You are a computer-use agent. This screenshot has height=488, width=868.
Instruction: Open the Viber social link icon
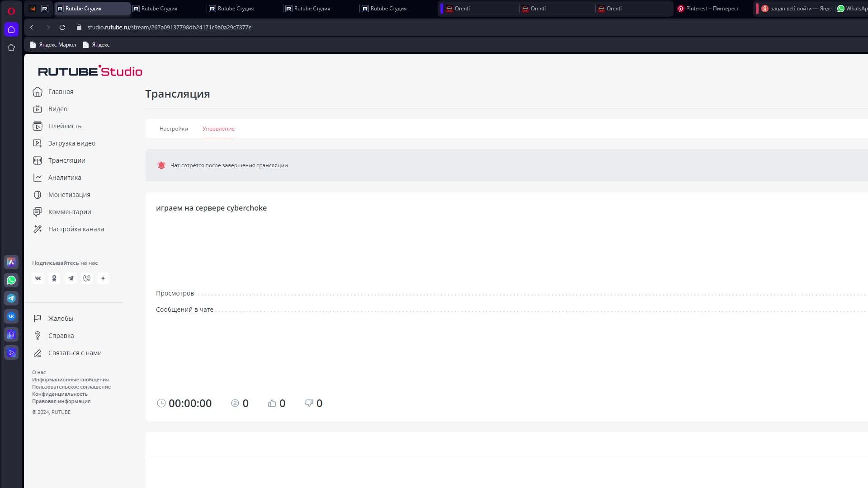tap(87, 278)
